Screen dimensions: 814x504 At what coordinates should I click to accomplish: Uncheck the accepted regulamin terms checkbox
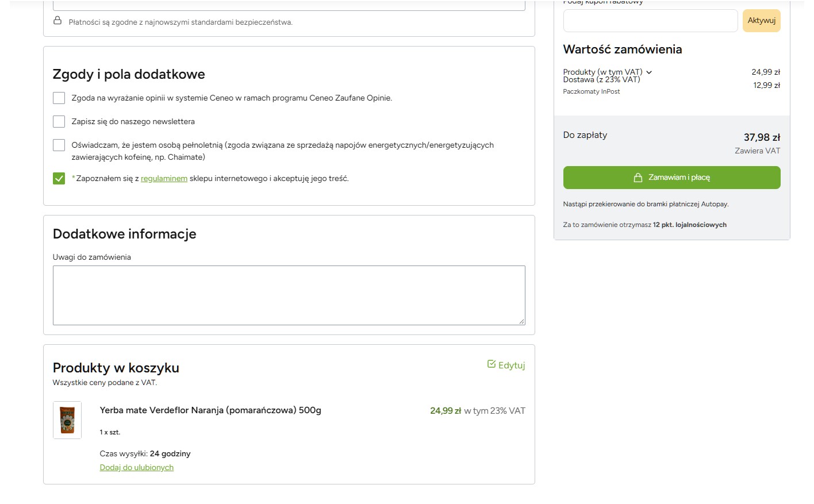click(59, 178)
